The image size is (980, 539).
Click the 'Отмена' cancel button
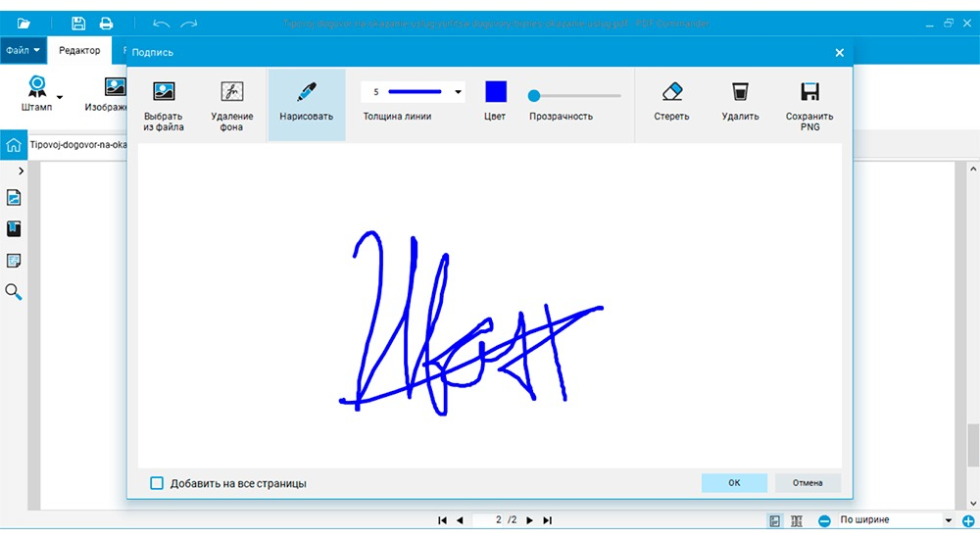(808, 483)
